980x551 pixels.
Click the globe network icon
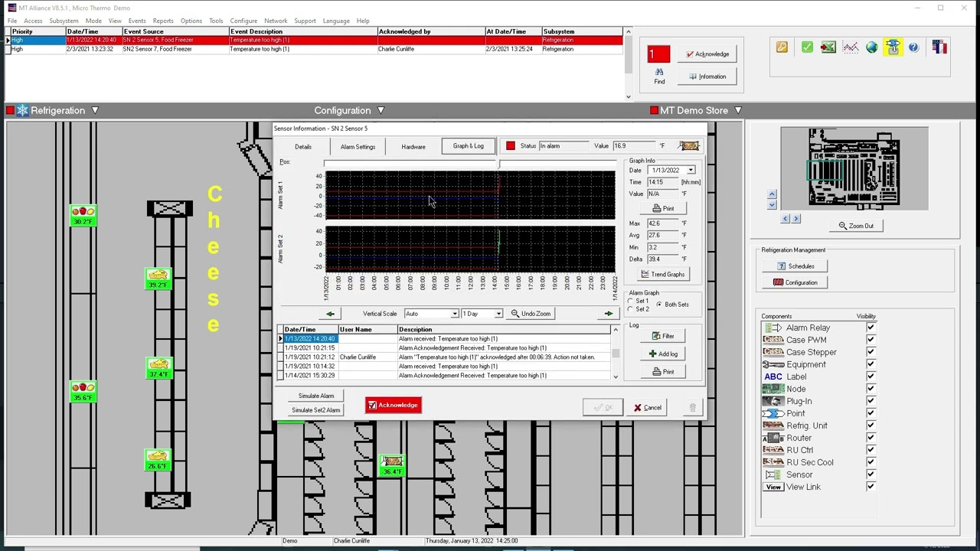tap(872, 47)
